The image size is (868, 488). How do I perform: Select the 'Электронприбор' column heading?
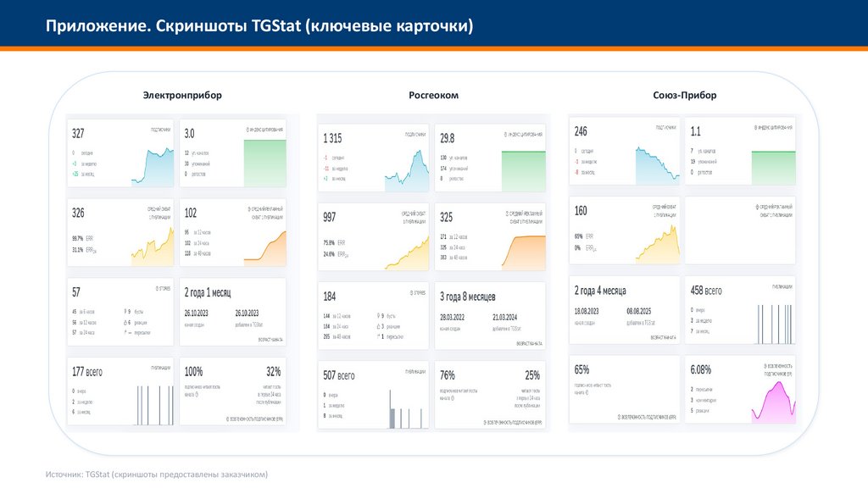click(x=182, y=95)
